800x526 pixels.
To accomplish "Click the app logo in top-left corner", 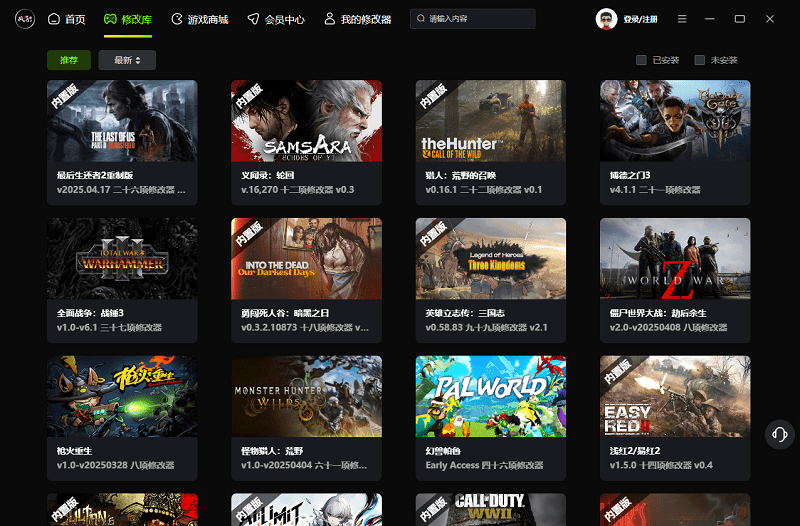I will tap(25, 19).
